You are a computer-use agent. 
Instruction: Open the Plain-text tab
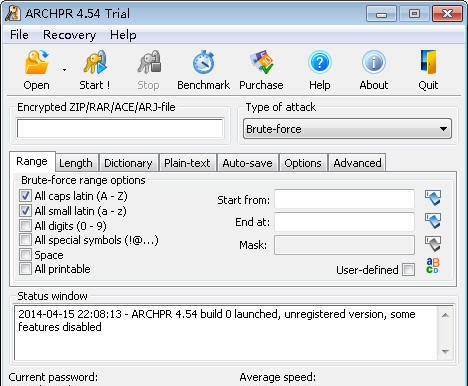tap(187, 163)
